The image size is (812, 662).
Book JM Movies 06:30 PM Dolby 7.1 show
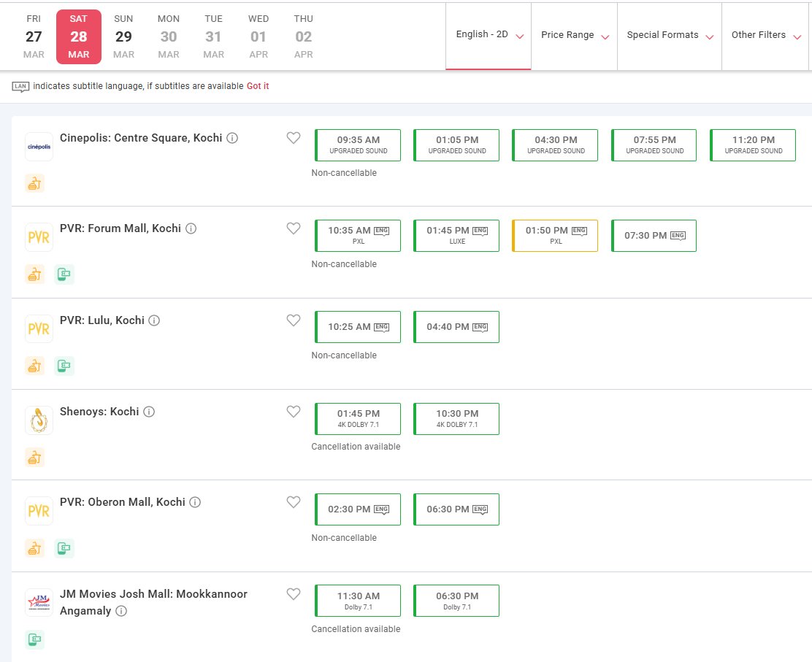tap(456, 601)
